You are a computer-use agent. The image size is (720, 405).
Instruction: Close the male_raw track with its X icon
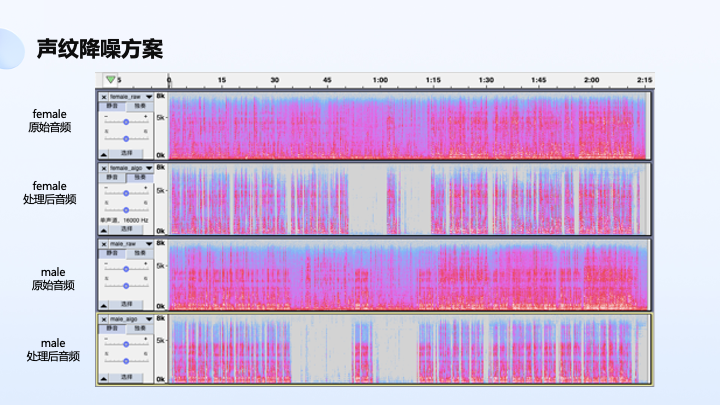click(x=104, y=244)
